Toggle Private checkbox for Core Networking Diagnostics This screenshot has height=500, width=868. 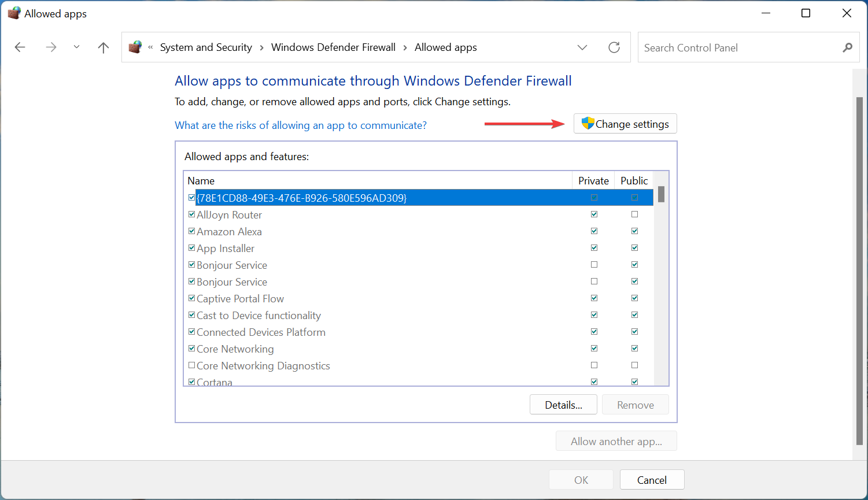point(594,365)
